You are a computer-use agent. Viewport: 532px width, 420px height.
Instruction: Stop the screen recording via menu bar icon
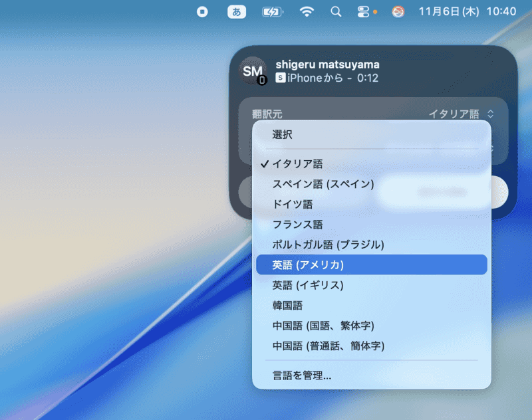click(x=202, y=12)
